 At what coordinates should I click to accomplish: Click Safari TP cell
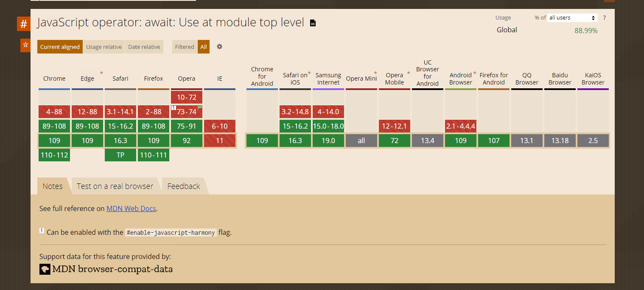click(120, 155)
